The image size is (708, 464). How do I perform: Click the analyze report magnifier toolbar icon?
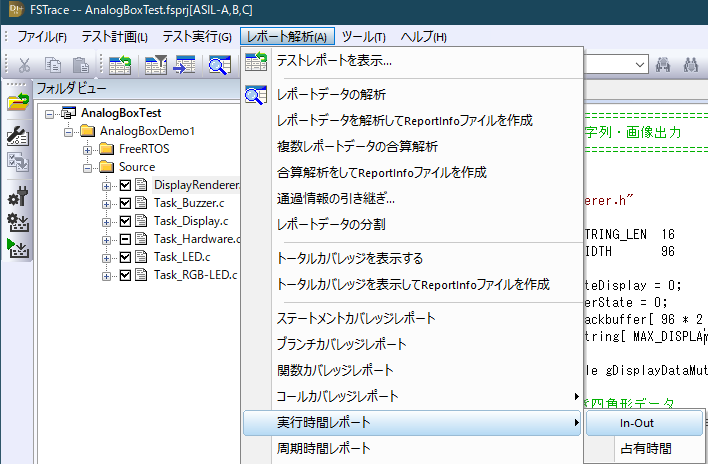click(x=220, y=65)
